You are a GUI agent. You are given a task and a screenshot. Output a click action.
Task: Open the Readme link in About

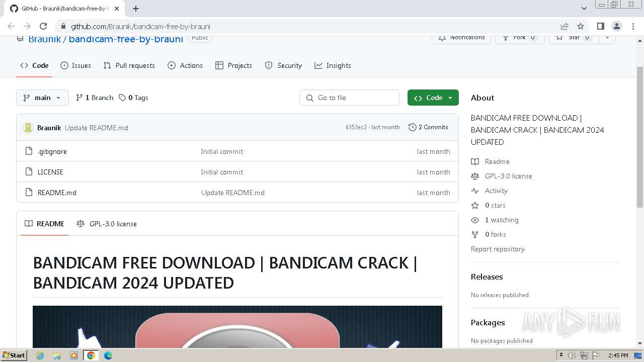coord(491,161)
